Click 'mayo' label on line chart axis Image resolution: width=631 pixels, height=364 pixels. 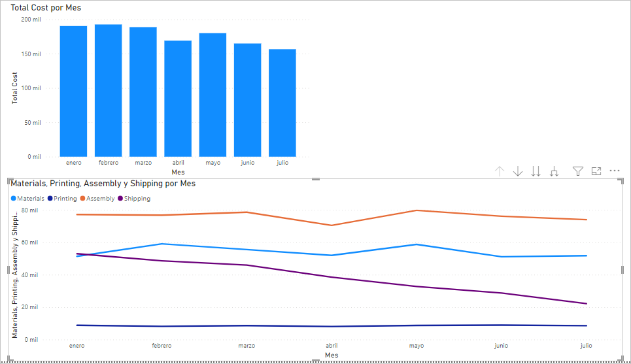click(x=417, y=346)
